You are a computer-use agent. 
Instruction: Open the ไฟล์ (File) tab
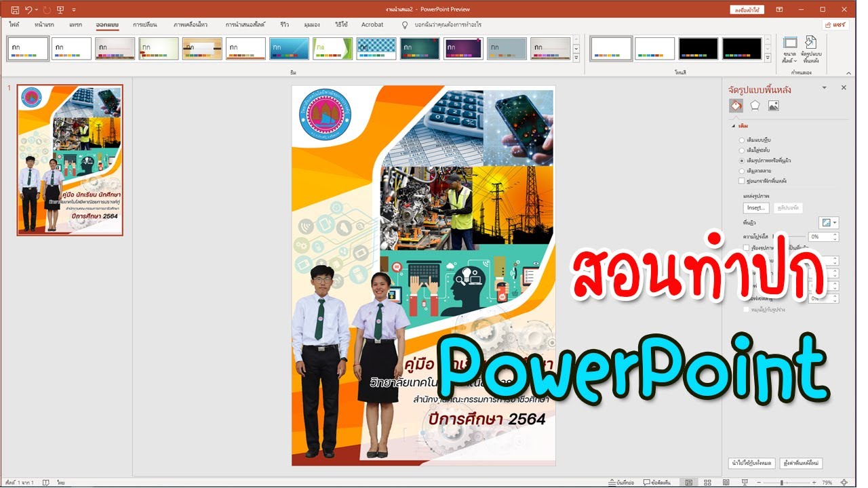coord(14,24)
